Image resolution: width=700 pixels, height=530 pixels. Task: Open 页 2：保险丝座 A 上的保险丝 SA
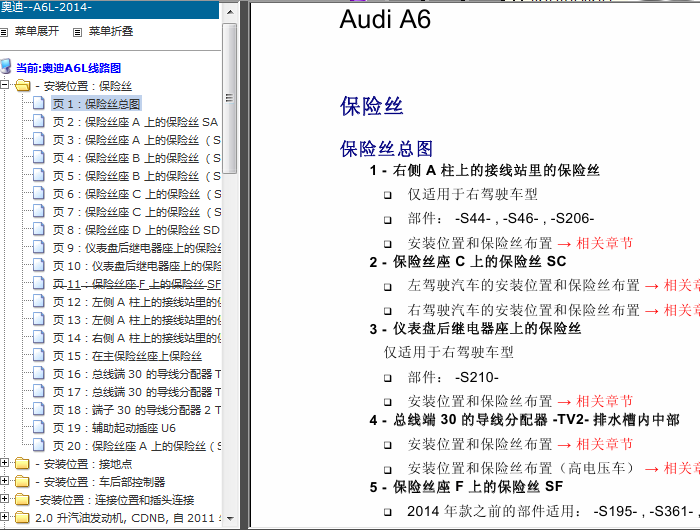pos(135,122)
